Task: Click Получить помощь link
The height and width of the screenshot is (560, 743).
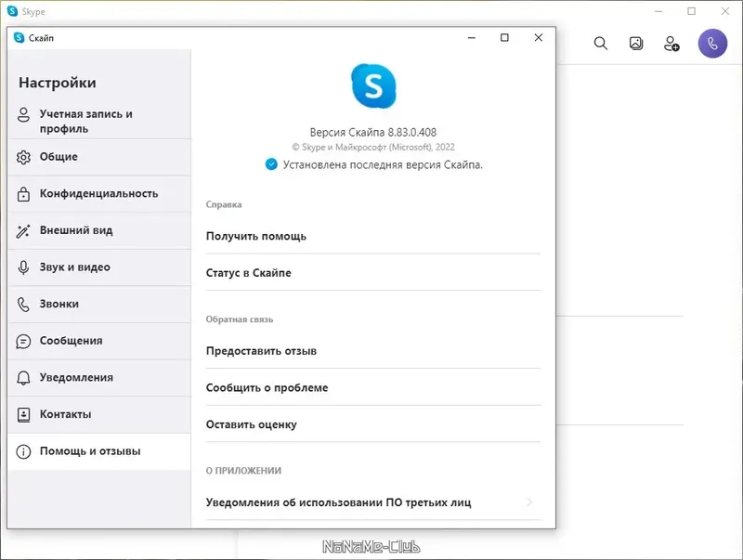Action: [x=373, y=236]
